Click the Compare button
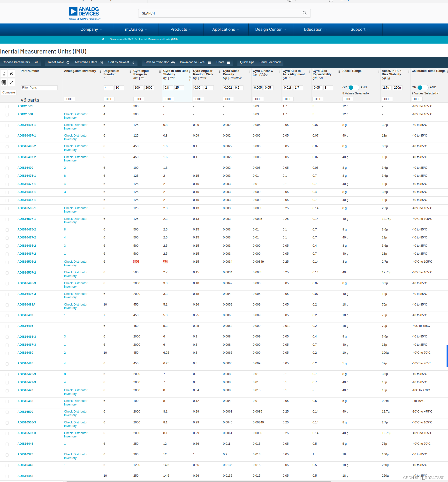Viewport: 448px width, 482px height. 9,93
